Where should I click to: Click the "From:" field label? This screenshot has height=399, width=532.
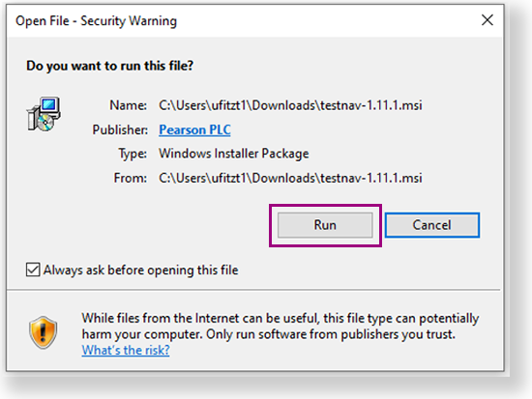click(131, 178)
